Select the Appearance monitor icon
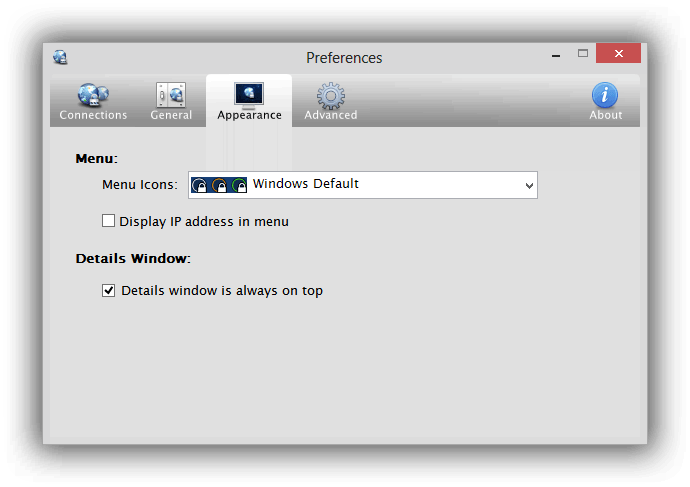690x487 pixels. pyautogui.click(x=249, y=95)
